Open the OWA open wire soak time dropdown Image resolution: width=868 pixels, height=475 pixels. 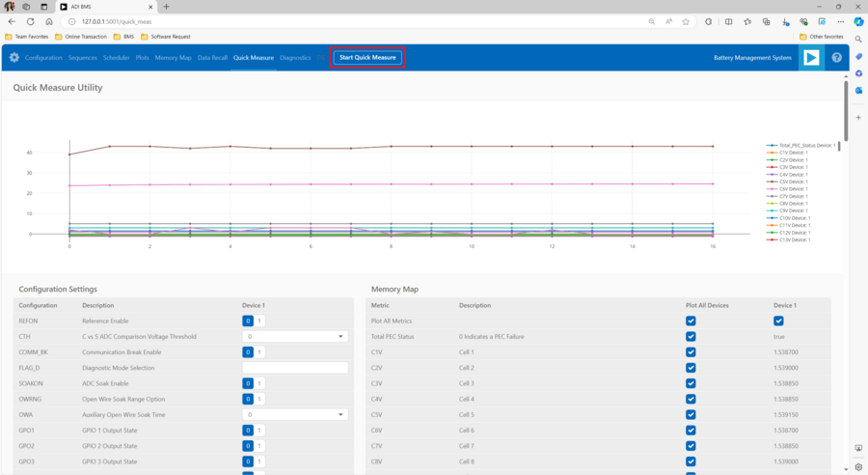tap(294, 415)
